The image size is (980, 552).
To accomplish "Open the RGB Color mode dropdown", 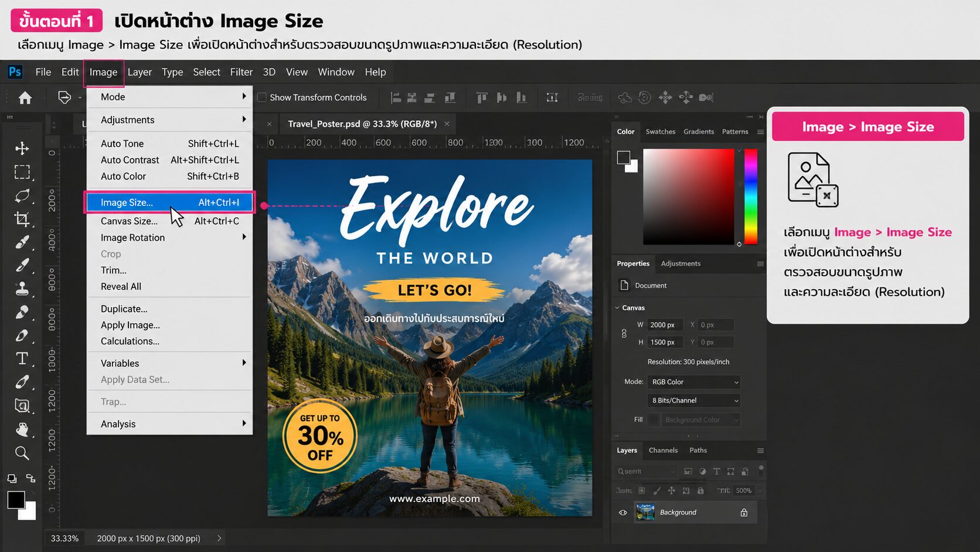I will [x=694, y=382].
